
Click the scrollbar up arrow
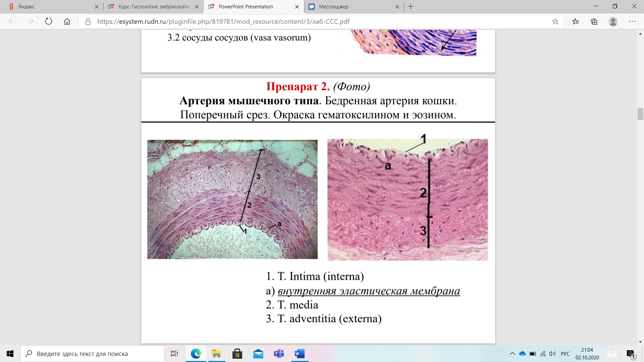640,34
